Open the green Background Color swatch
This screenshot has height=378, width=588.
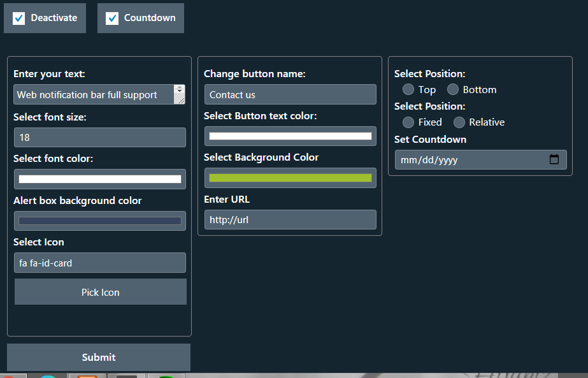pos(290,178)
